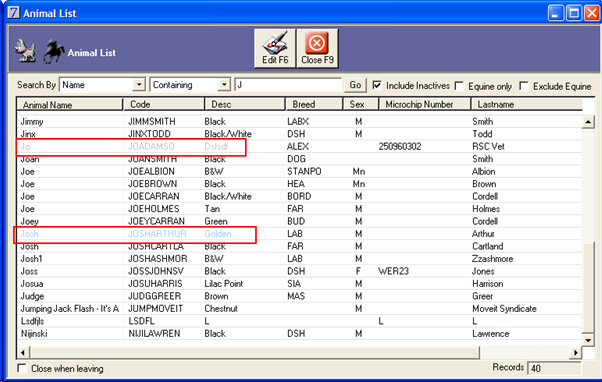602x382 pixels.
Task: Click lastname Lawrence
Action: [490, 333]
